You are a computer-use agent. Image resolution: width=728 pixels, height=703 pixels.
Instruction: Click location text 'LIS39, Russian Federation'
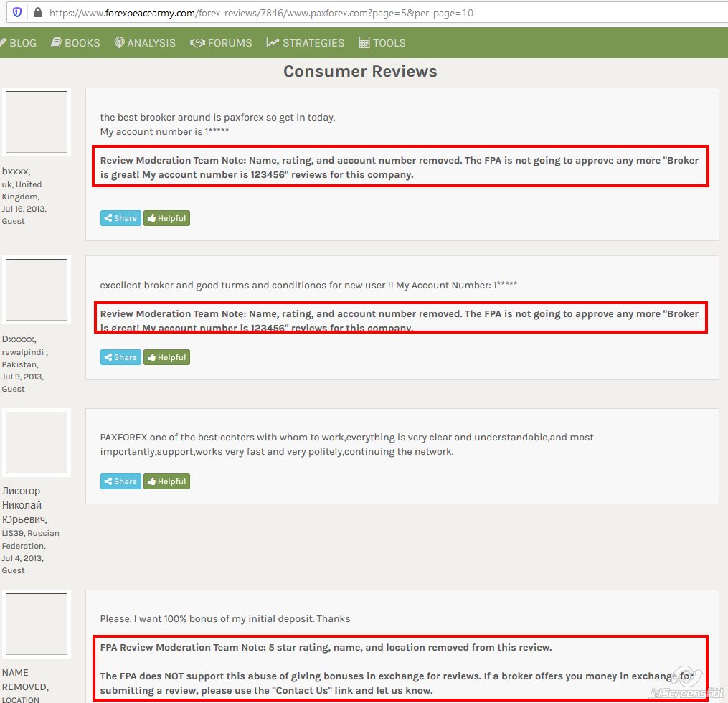(30, 539)
